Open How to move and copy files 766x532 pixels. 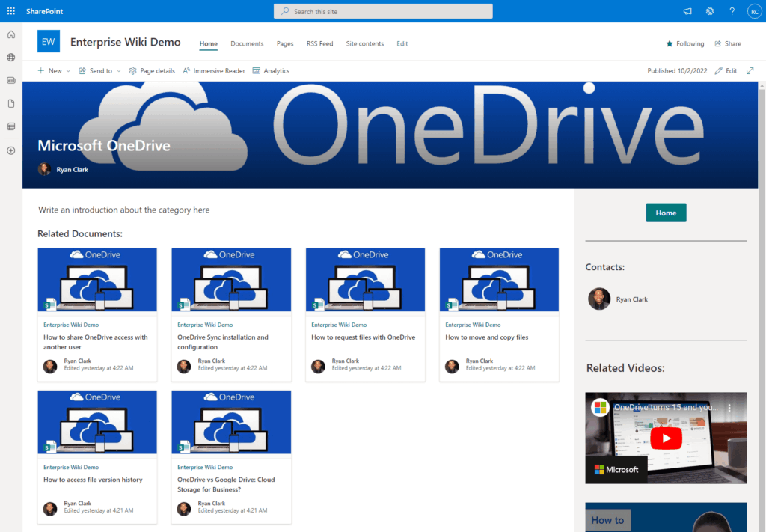[486, 337]
